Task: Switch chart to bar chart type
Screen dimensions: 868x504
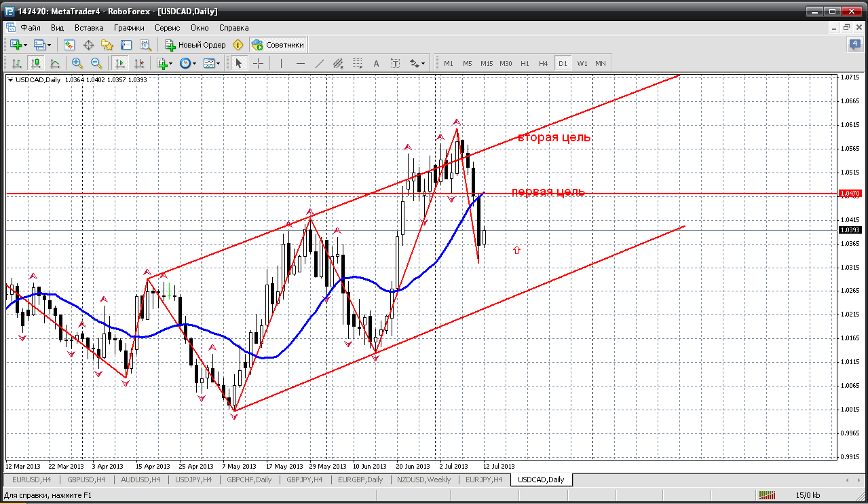Action: [17, 63]
